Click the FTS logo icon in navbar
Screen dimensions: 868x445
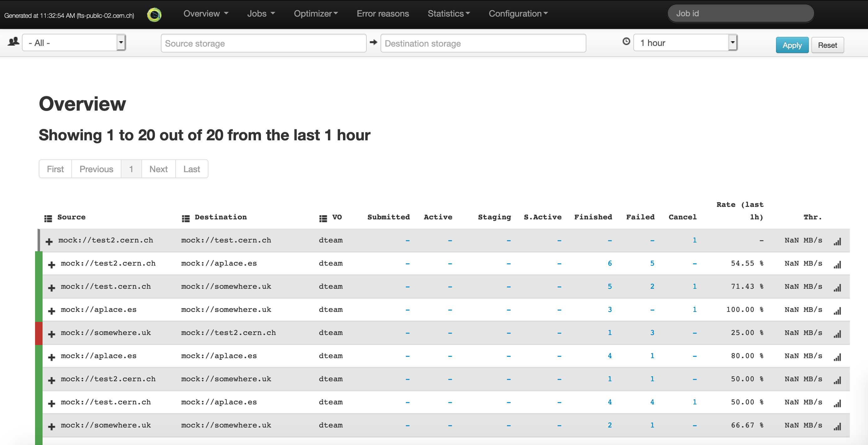154,14
